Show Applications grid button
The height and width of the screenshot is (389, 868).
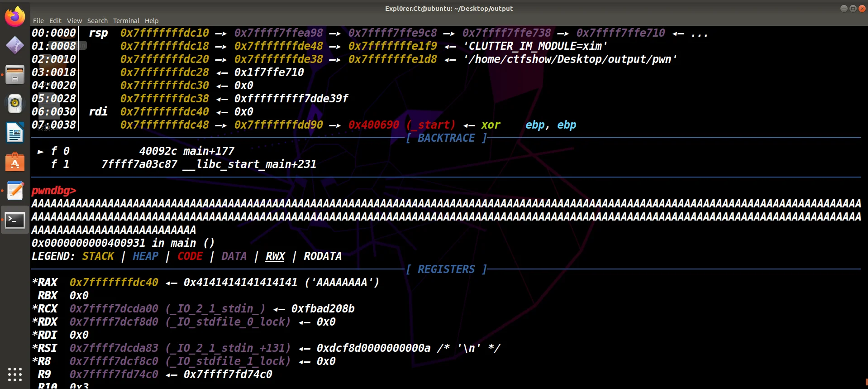pos(15,374)
